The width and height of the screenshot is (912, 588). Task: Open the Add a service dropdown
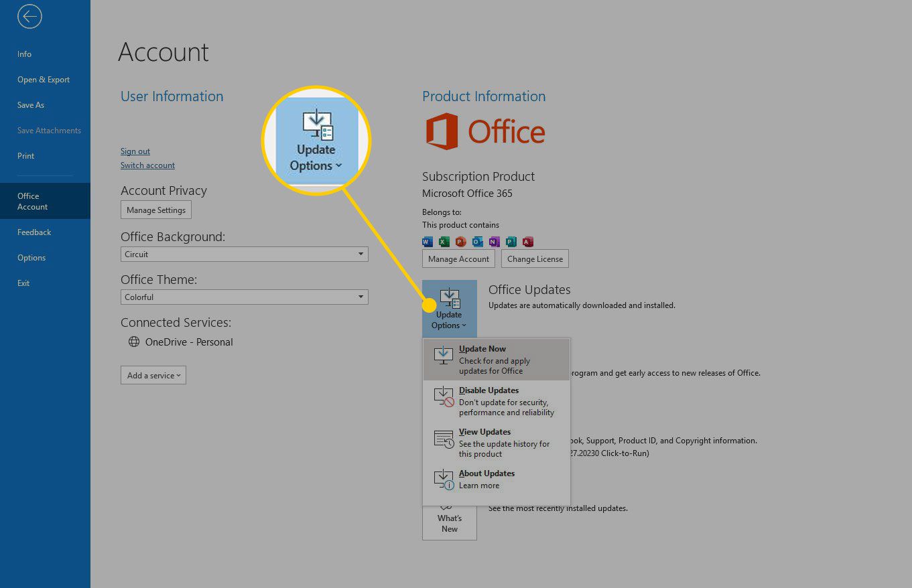(x=153, y=375)
